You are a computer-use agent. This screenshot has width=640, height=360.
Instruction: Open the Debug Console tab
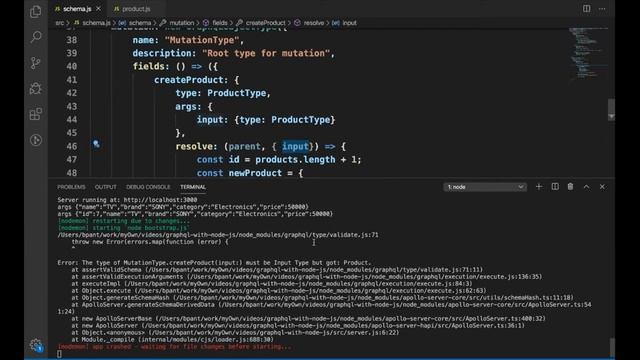(148, 187)
